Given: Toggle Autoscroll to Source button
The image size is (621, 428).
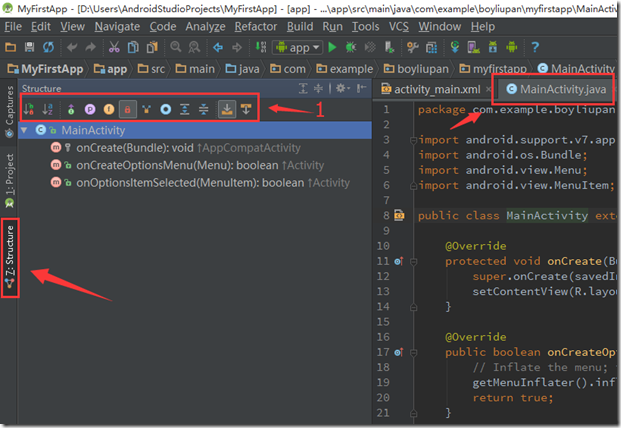Looking at the screenshot, I should (x=226, y=108).
